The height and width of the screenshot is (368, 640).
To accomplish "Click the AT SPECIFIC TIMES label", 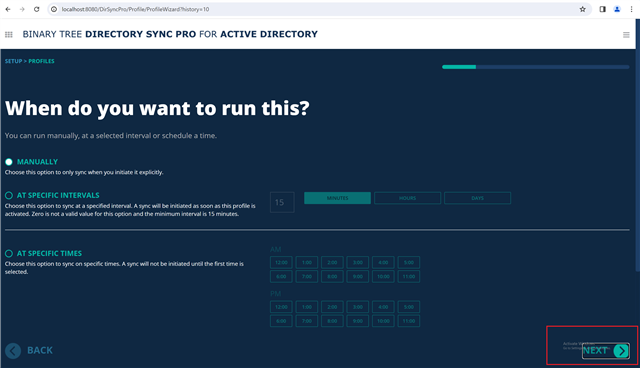I will click(x=49, y=253).
